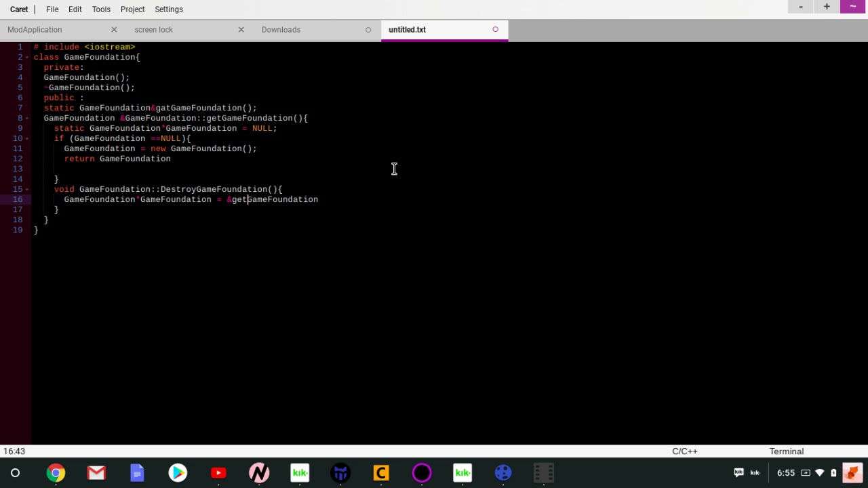Click 'gatGameFoundation();' on line 7

(x=206, y=108)
